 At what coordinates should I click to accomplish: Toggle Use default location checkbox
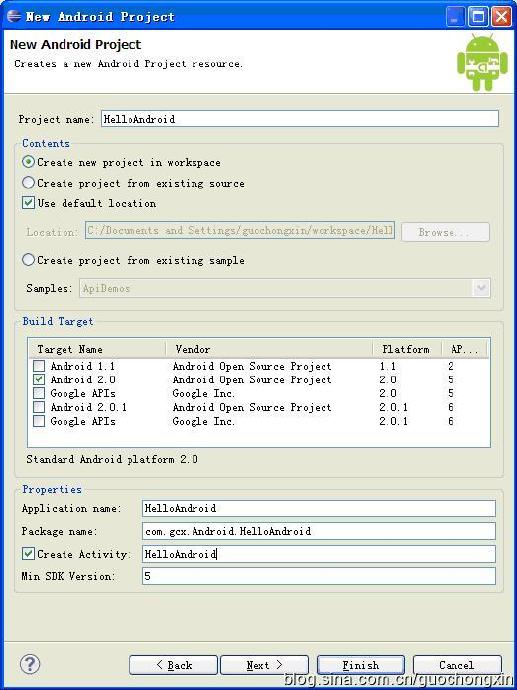tap(29, 203)
